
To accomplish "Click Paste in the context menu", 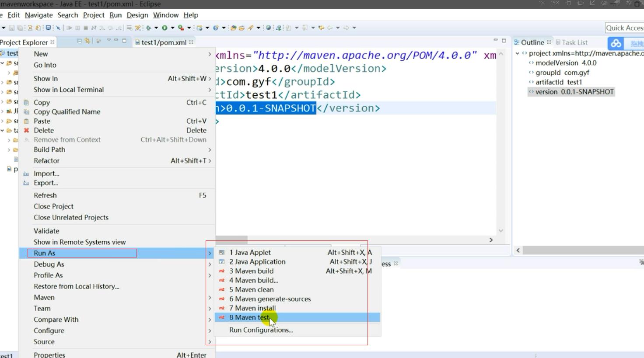I will (x=117, y=121).
